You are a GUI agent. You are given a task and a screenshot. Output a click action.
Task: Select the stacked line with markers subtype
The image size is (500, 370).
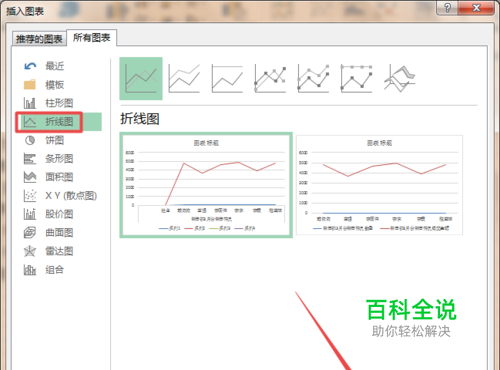point(313,79)
